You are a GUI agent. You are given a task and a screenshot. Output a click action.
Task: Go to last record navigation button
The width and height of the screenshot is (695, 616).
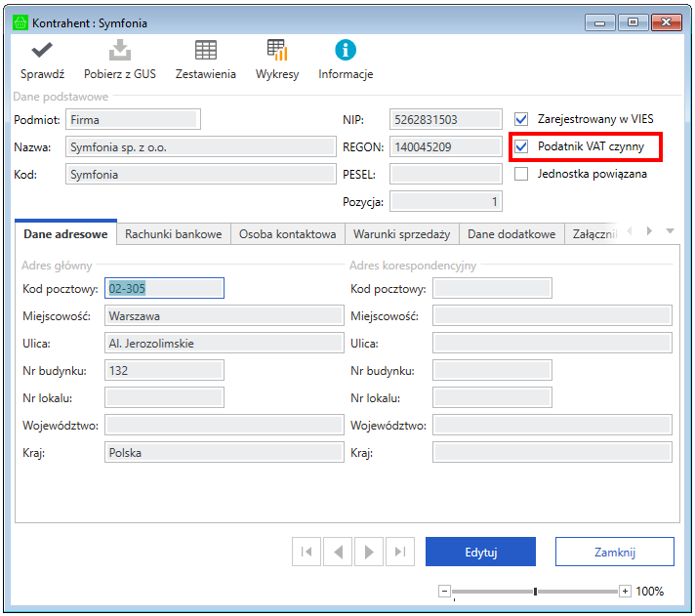pyautogui.click(x=400, y=552)
